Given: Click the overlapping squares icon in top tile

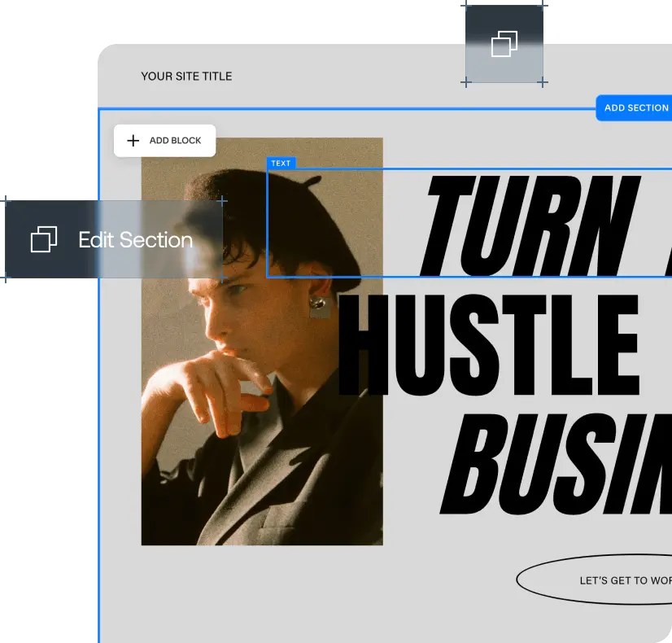Looking at the screenshot, I should point(504,44).
